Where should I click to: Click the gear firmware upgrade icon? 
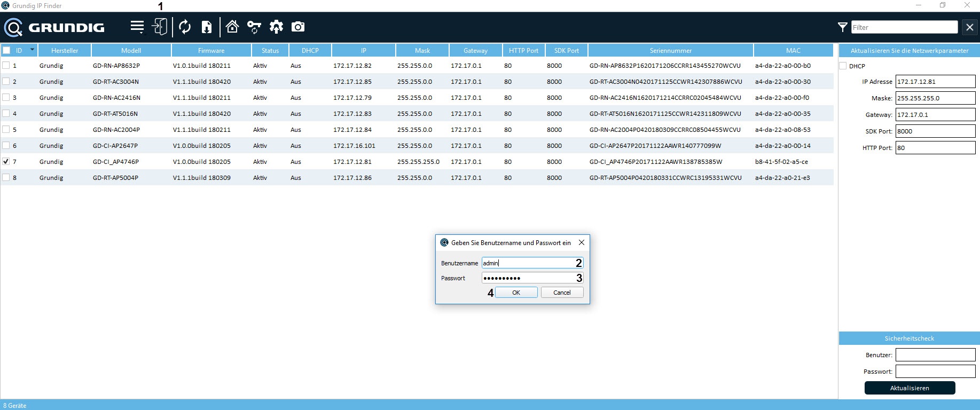pyautogui.click(x=276, y=27)
